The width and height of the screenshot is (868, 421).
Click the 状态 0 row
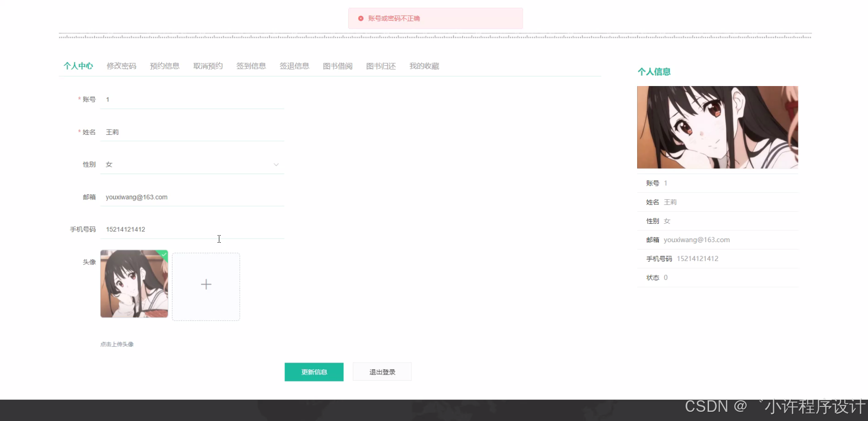(x=718, y=277)
